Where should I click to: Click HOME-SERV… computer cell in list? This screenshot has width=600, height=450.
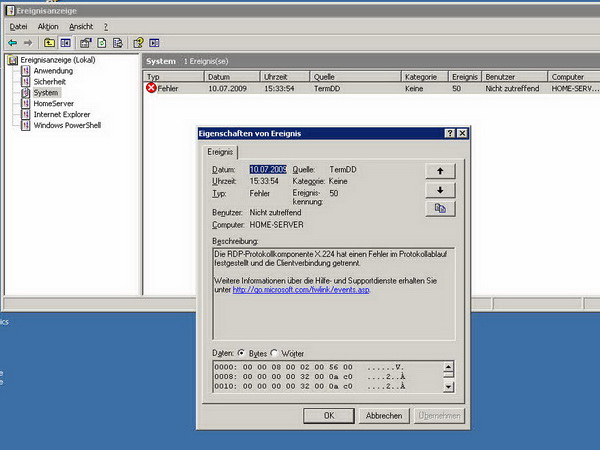pyautogui.click(x=574, y=88)
